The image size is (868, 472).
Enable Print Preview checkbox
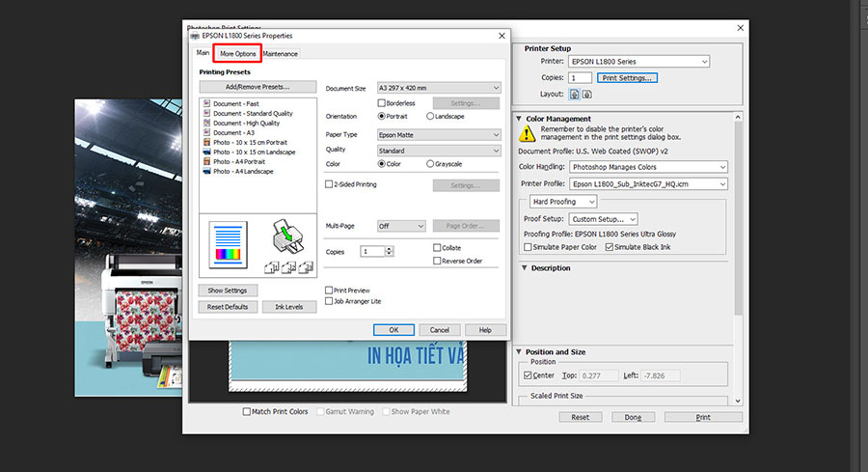(329, 291)
